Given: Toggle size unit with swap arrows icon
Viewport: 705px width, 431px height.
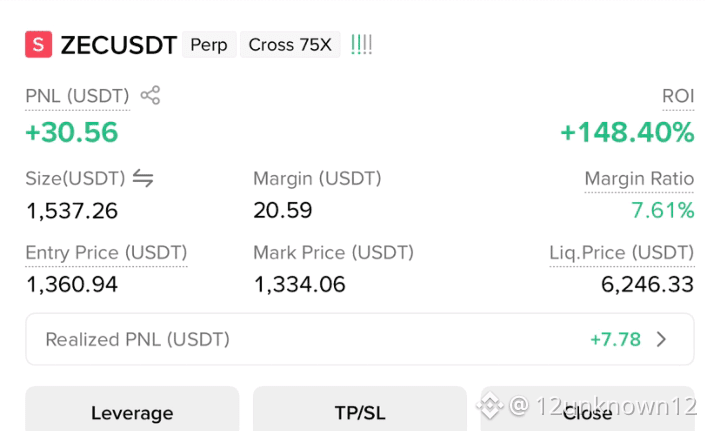Looking at the screenshot, I should click(143, 178).
